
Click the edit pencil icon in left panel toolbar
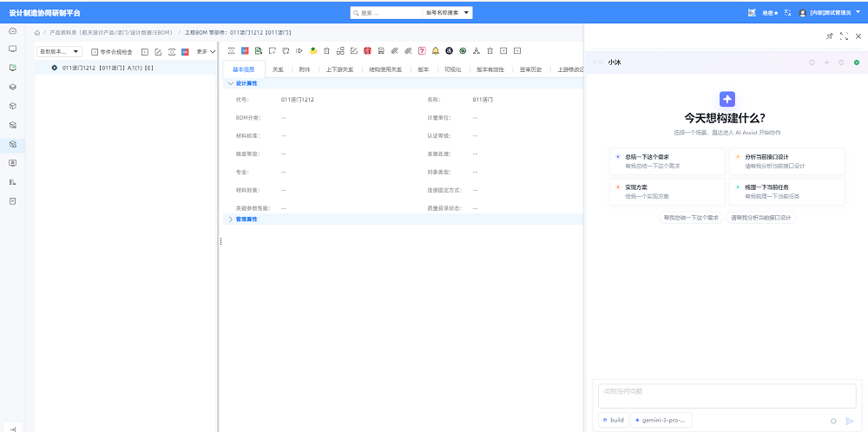[158, 51]
